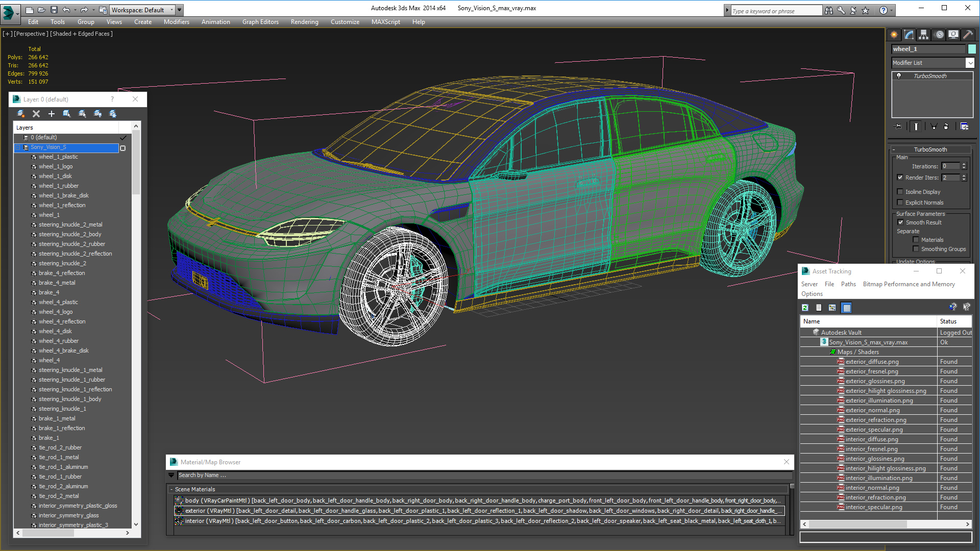Open the Material/Map Browser options arrow

pos(171,475)
